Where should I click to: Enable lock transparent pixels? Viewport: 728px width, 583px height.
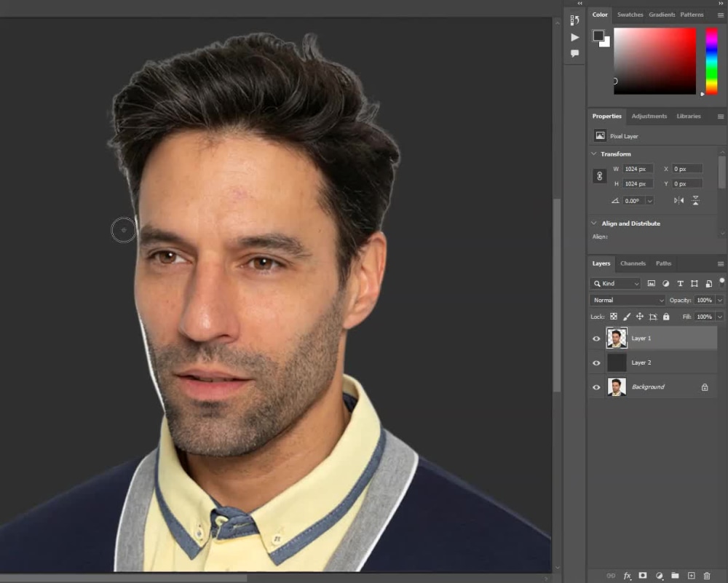pos(614,316)
